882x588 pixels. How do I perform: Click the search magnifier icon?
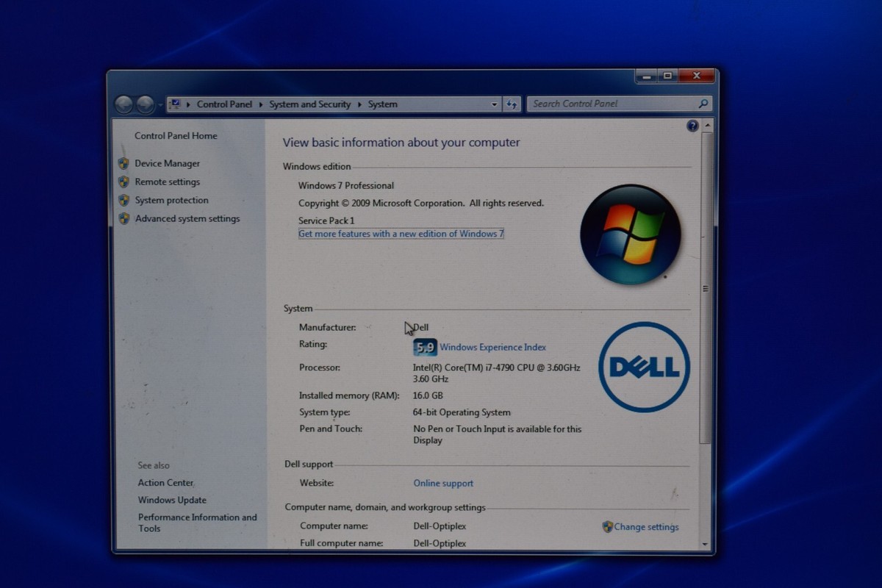pos(703,104)
